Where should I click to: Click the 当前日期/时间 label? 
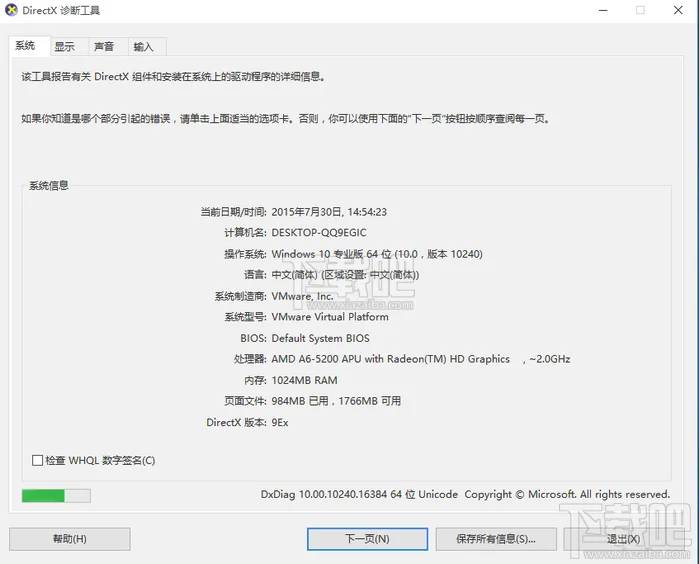click(x=233, y=212)
